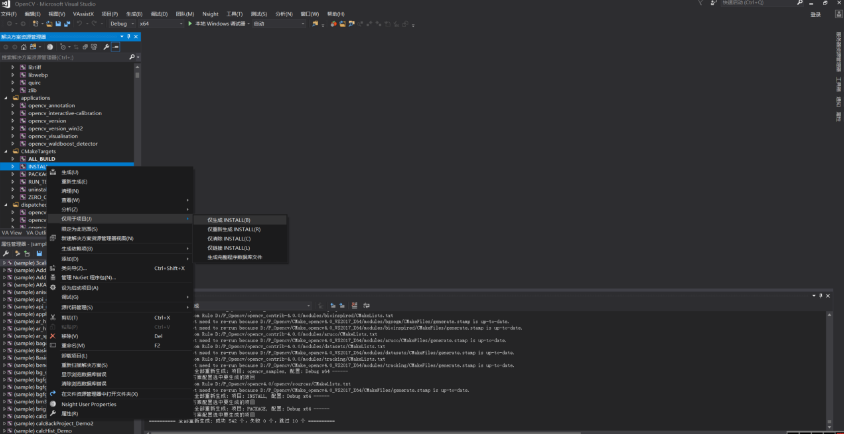The width and height of the screenshot is (844, 434).
Task: Open the Debug configuration dropdown
Action: pos(122,24)
